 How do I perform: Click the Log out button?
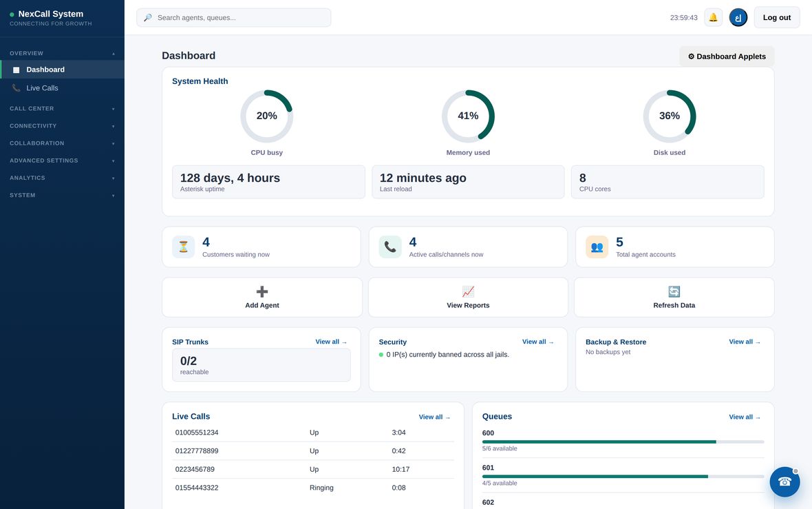point(777,18)
